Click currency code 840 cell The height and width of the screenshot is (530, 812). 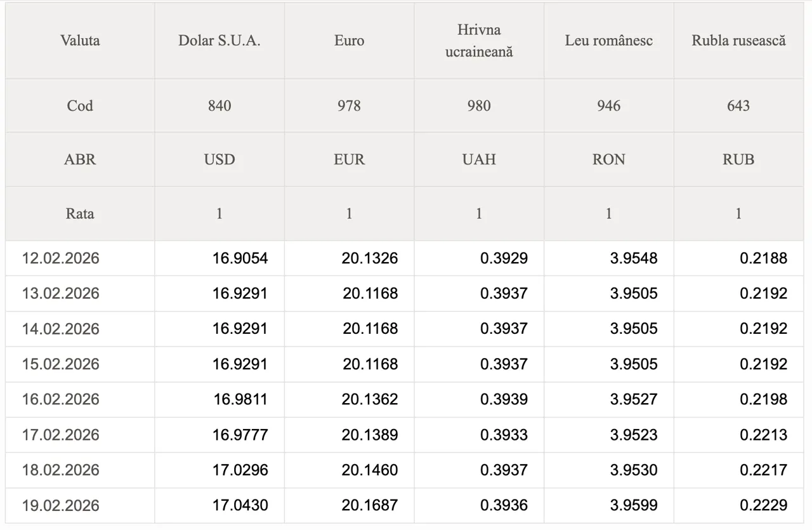click(219, 105)
